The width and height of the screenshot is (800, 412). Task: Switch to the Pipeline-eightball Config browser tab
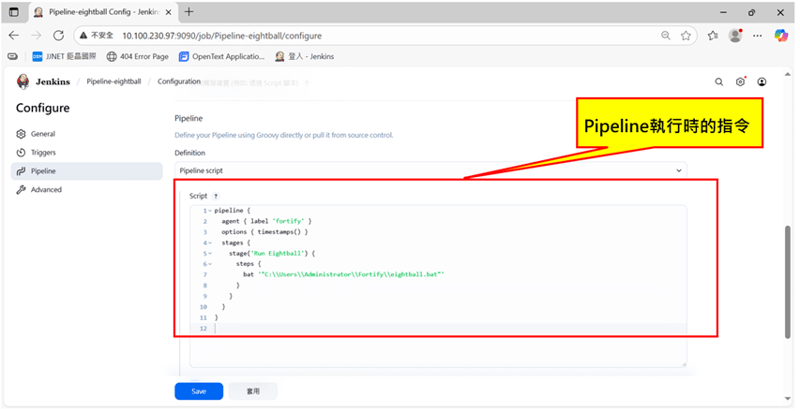click(x=103, y=12)
